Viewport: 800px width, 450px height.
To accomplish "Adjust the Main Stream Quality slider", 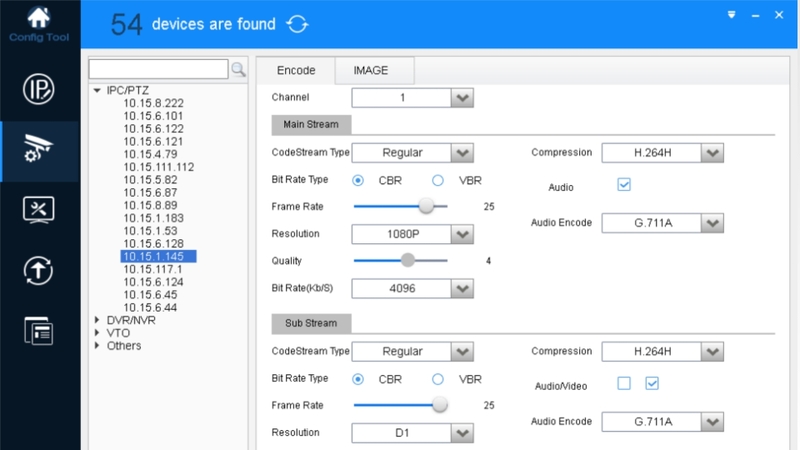I will (x=408, y=260).
